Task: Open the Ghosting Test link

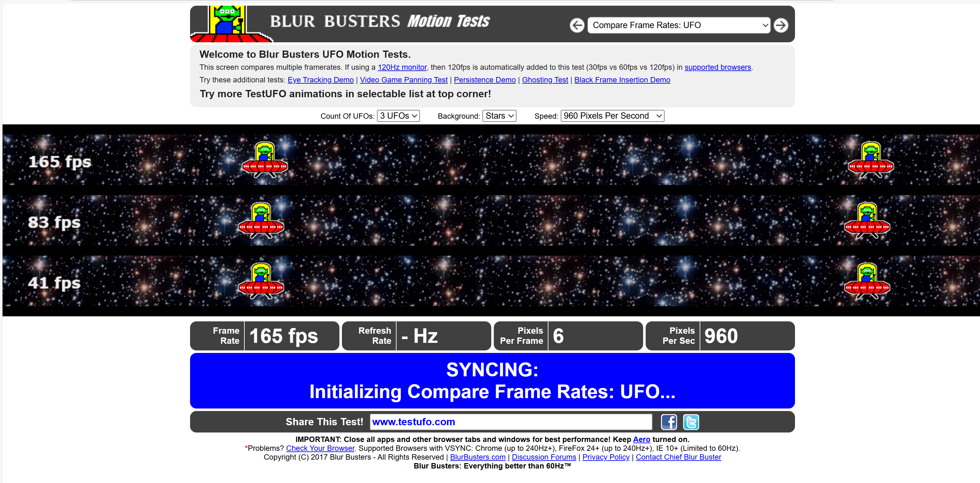Action: point(545,80)
